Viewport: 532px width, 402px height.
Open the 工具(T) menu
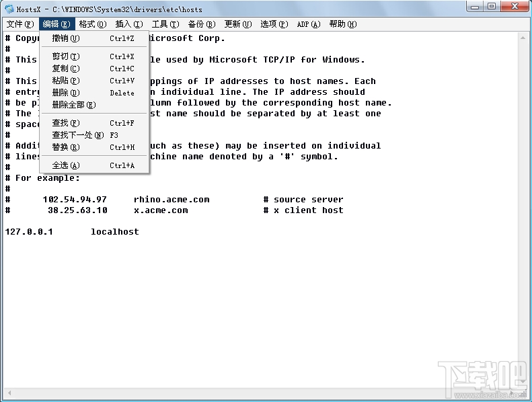pos(165,24)
